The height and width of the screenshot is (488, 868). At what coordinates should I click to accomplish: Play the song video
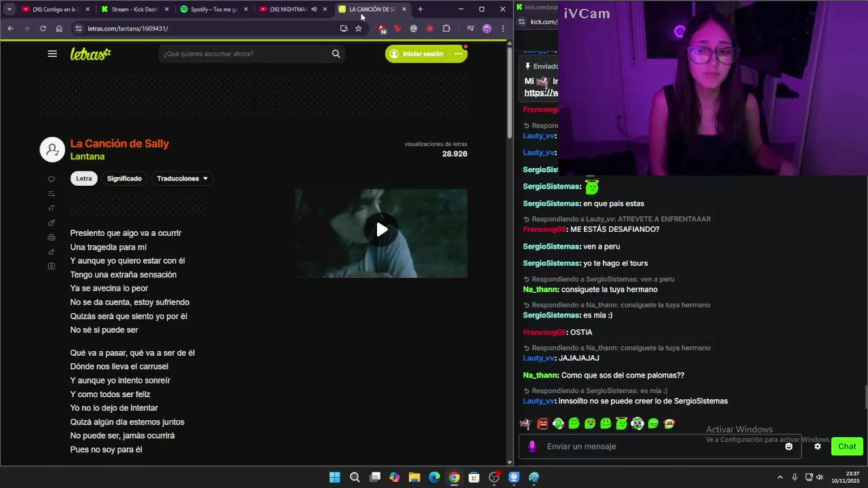click(x=382, y=230)
